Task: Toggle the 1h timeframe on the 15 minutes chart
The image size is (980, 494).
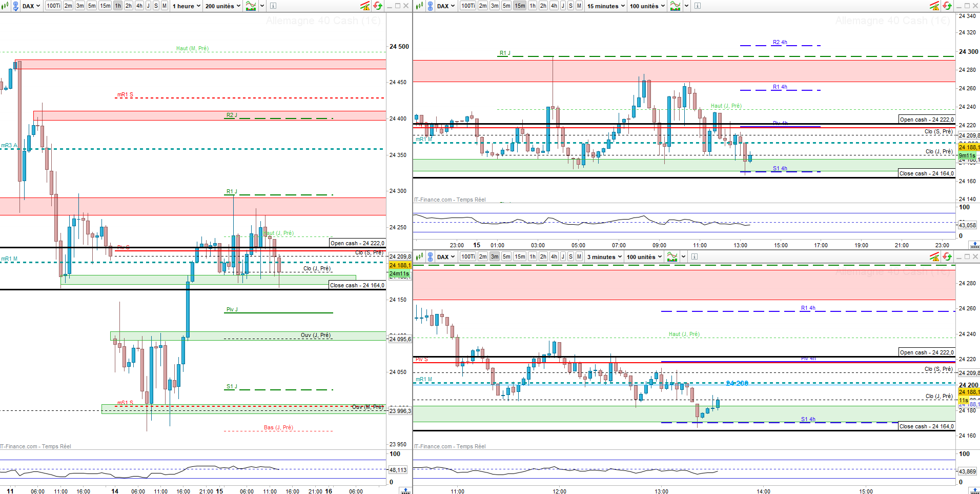Action: (x=533, y=6)
